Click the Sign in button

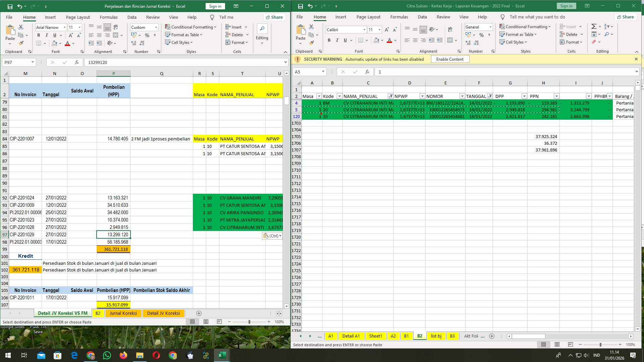pos(215,6)
